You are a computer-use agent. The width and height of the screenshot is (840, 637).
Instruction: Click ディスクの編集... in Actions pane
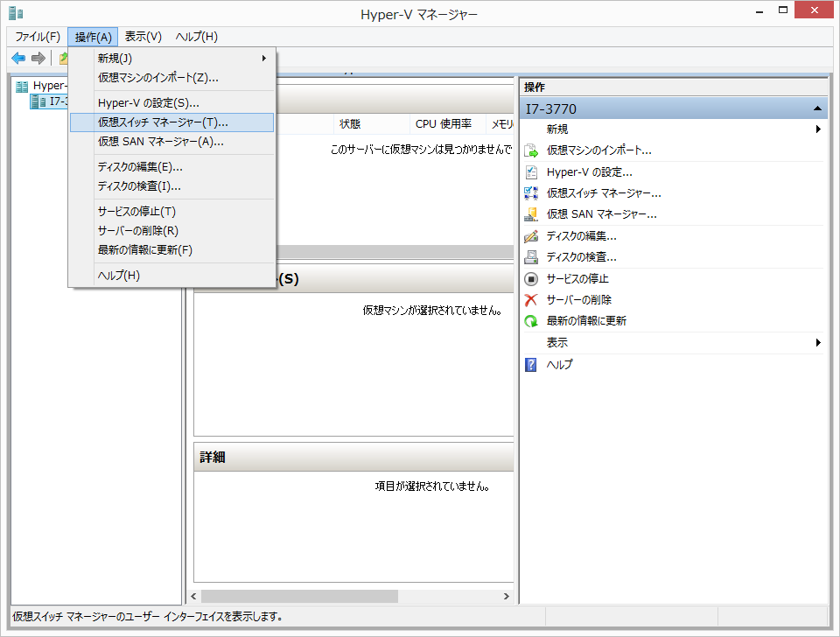pyautogui.click(x=581, y=235)
